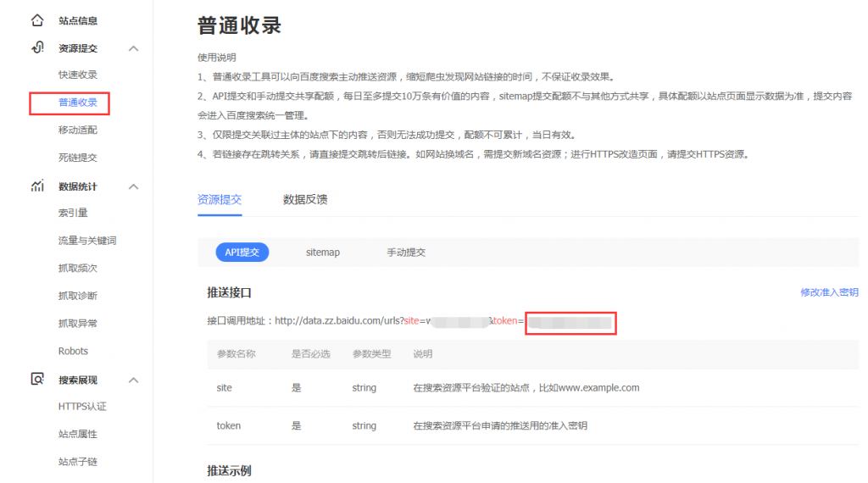
Task: Click the token row's 准入密钥 description
Action: point(500,425)
